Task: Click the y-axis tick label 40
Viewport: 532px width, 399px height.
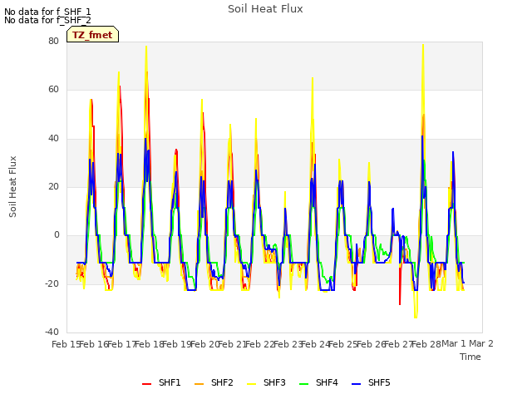Action: [x=53, y=138]
